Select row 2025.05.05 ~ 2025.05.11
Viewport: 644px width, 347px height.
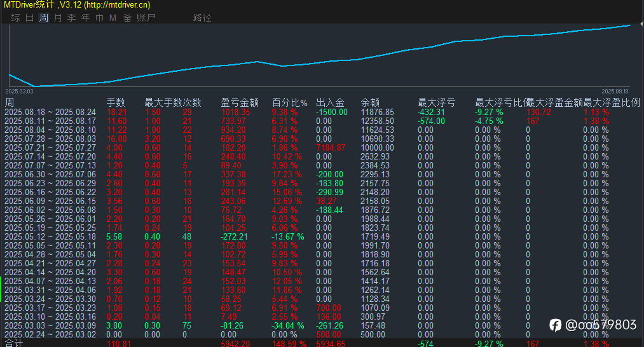click(322, 245)
